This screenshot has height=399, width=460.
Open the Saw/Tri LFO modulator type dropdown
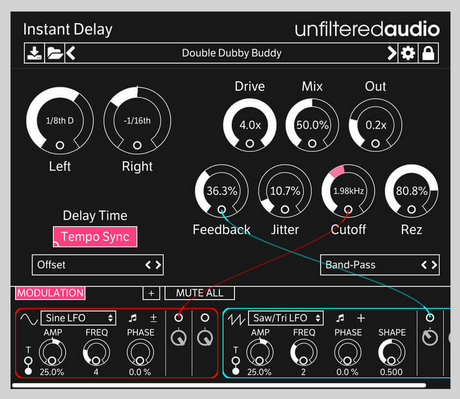pos(286,318)
